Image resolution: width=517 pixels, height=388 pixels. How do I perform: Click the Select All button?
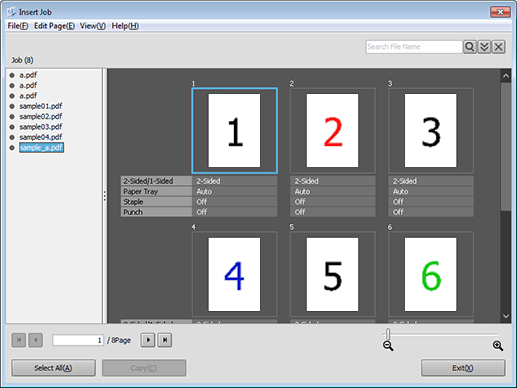53,368
